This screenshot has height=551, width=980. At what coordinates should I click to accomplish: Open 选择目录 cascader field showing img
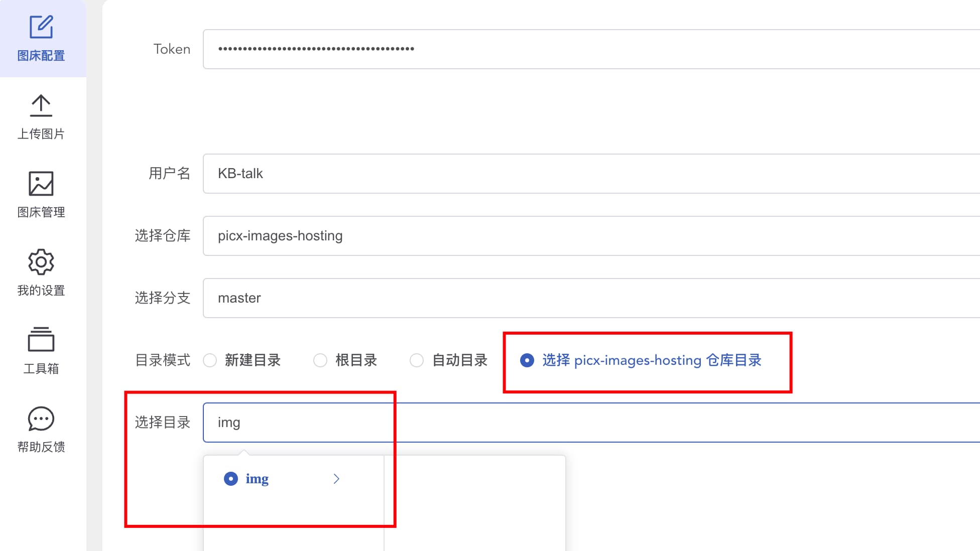click(x=552, y=423)
